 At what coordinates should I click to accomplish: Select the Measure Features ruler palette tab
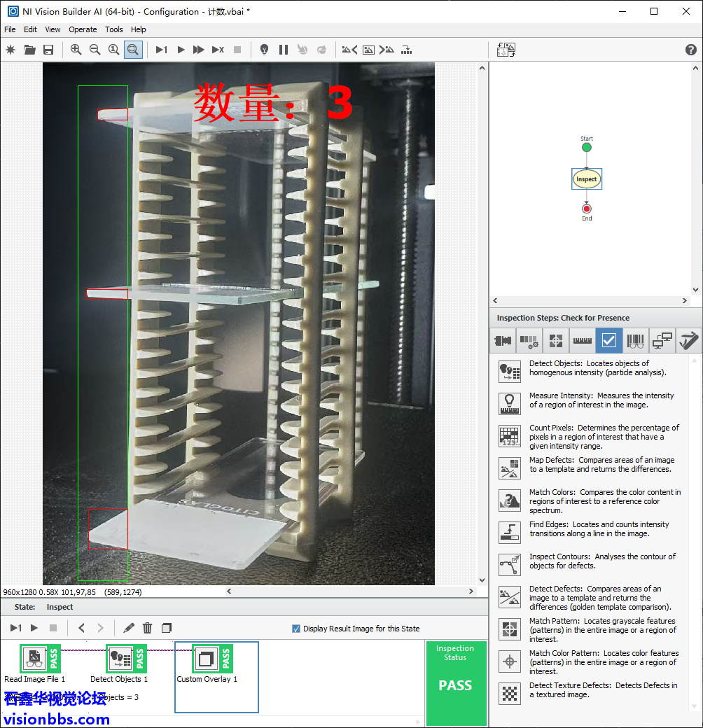pos(582,341)
